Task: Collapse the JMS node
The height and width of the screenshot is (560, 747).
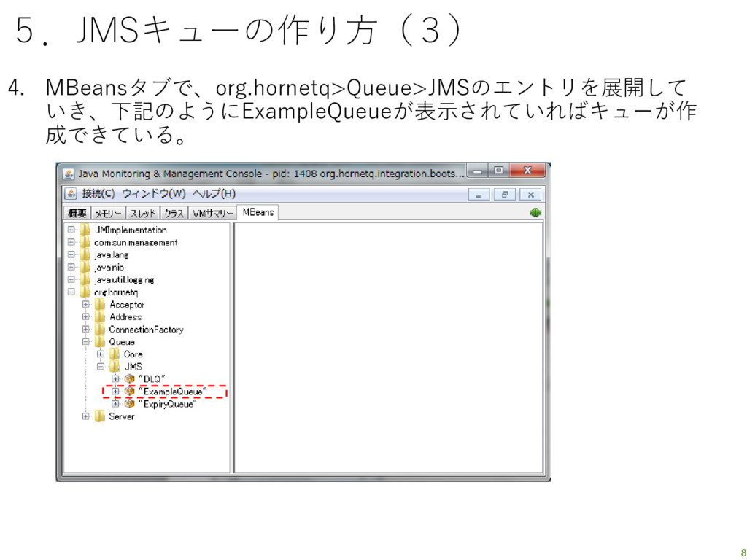Action: point(101,366)
